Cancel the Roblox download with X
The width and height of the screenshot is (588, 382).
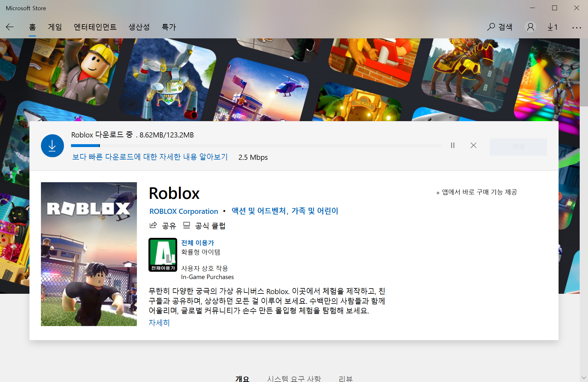click(473, 145)
